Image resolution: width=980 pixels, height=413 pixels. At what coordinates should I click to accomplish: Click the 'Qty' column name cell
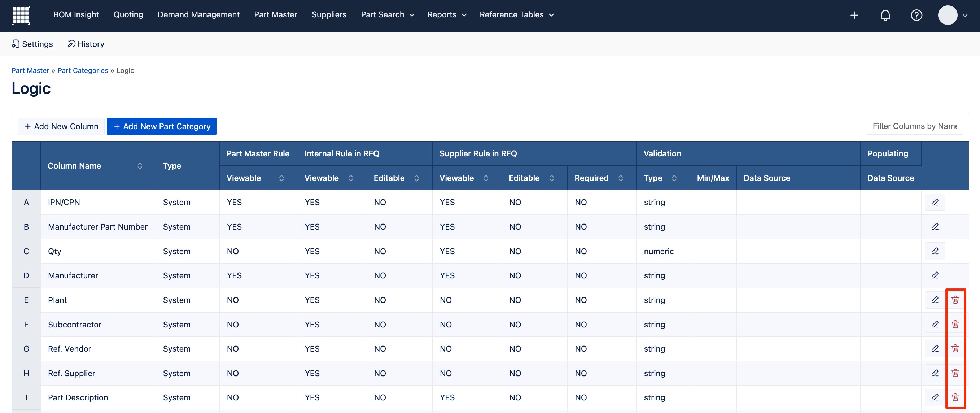click(97, 251)
